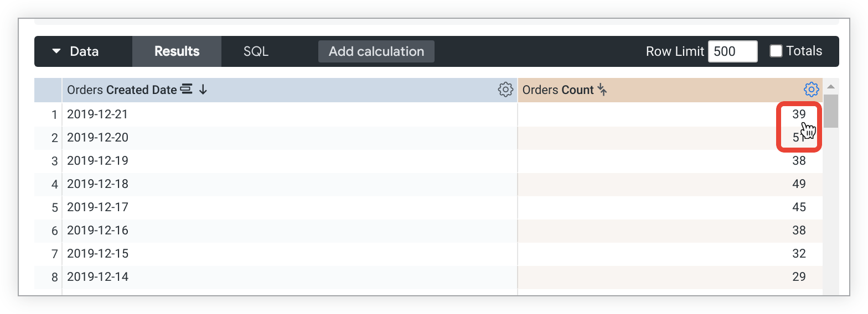Enable the Totals checkbox
Screen dimensions: 868x314
coord(776,51)
